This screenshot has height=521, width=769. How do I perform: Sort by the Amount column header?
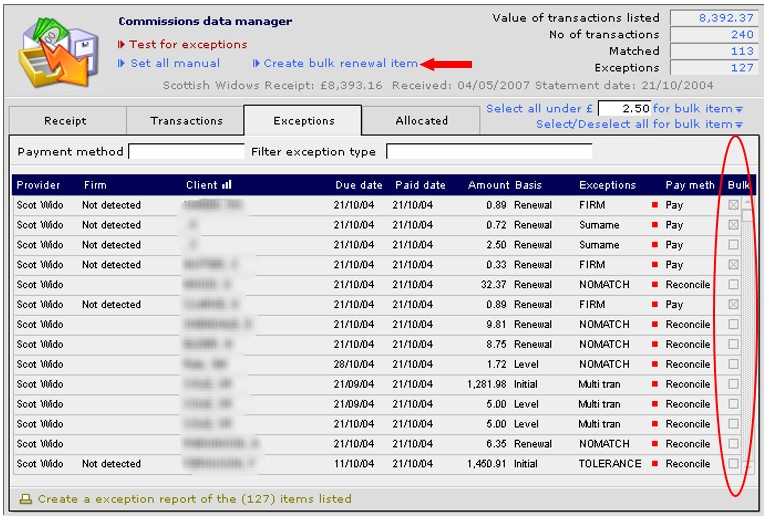click(488, 185)
